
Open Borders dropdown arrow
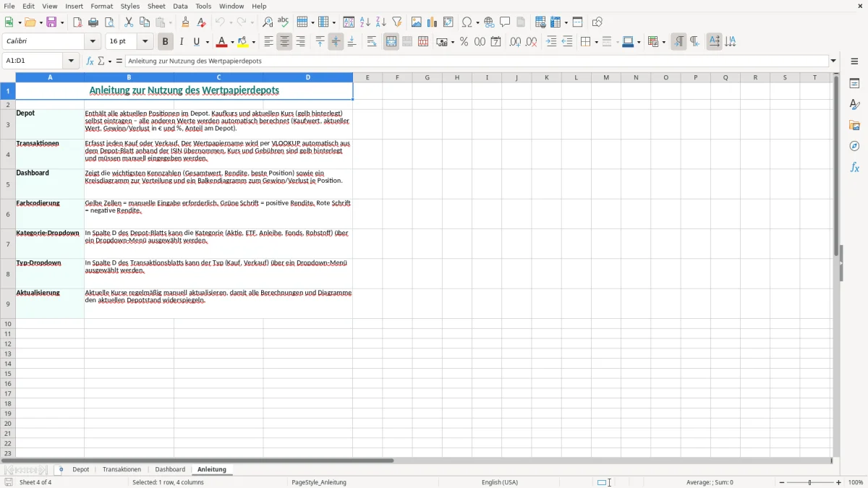point(595,42)
